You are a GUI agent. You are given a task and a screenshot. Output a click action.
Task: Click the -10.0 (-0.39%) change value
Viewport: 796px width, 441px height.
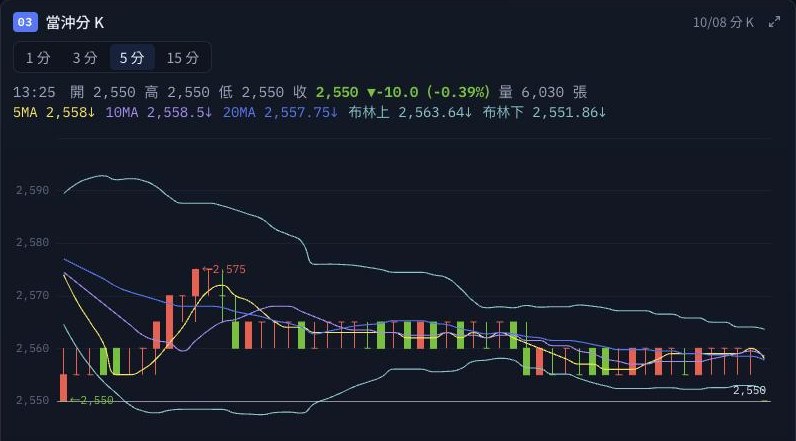pos(428,92)
